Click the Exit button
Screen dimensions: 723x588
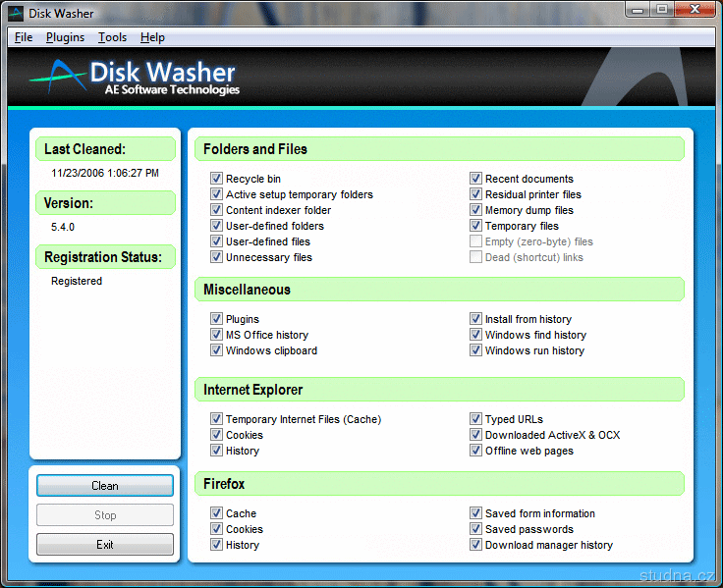point(105,544)
